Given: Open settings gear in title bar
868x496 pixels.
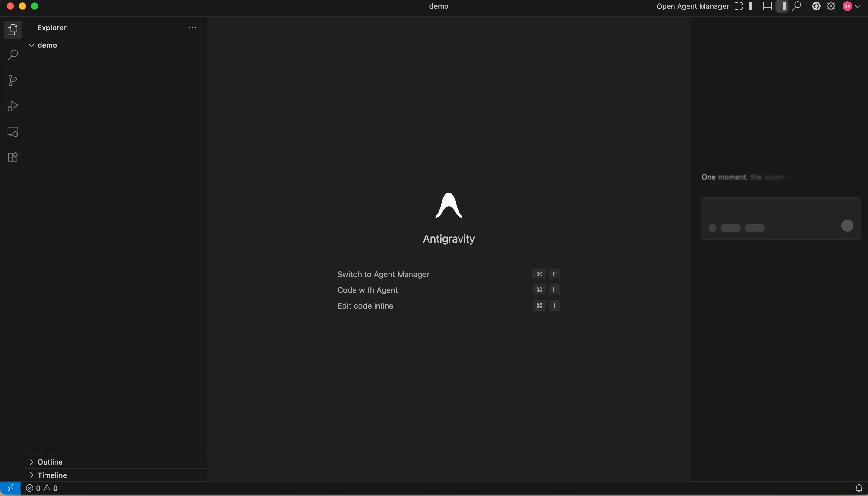Looking at the screenshot, I should [831, 6].
